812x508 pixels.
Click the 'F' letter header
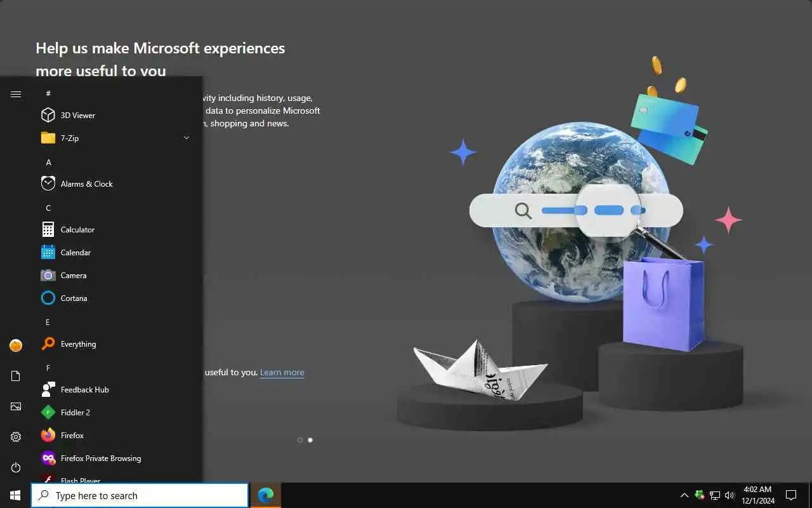coord(48,368)
